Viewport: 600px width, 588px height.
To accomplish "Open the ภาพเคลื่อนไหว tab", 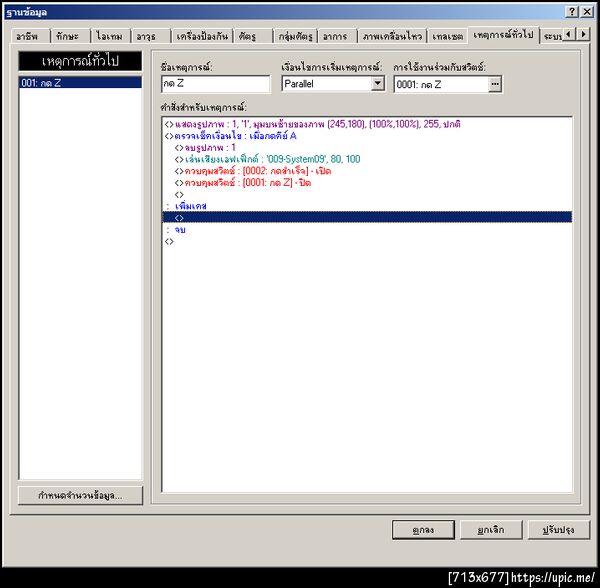I will [x=392, y=36].
